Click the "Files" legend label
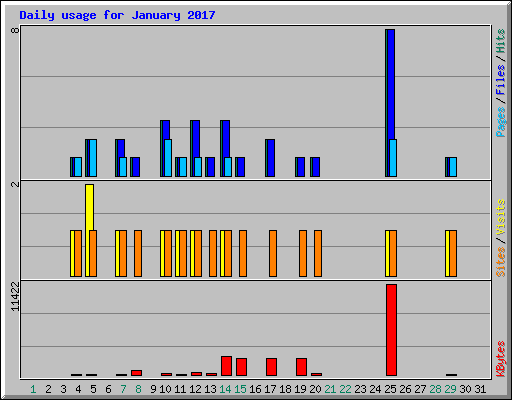Viewport: 512px width, 400px height. coord(501,80)
